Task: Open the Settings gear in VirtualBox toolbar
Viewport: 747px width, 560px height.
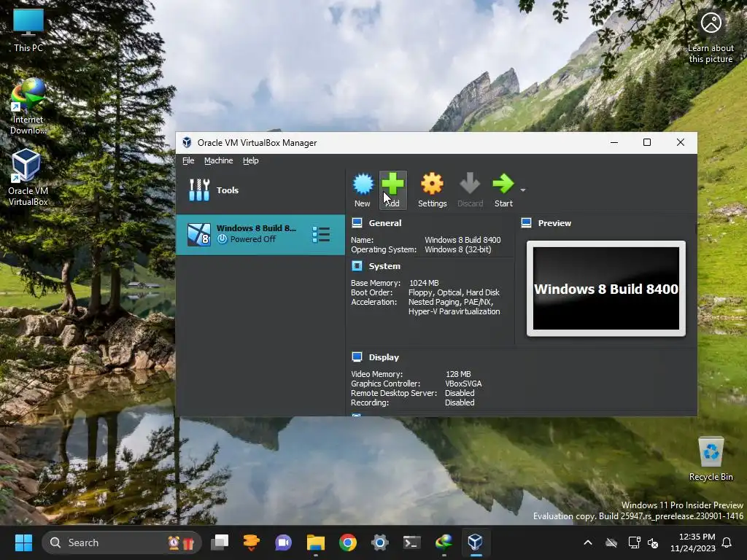Action: [x=432, y=190]
